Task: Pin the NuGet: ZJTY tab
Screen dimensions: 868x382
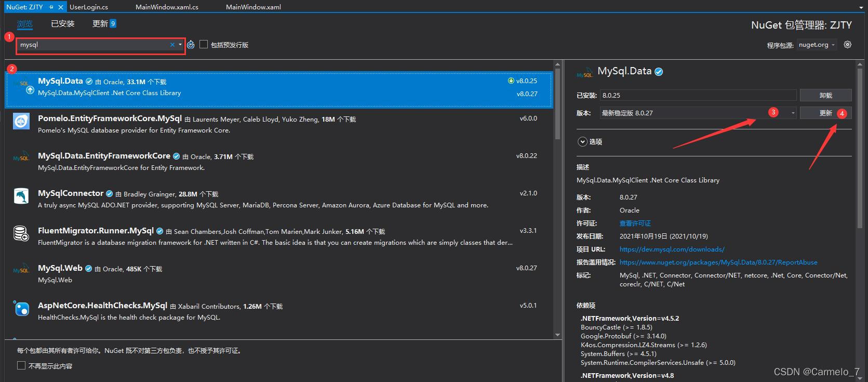Action: point(51,7)
